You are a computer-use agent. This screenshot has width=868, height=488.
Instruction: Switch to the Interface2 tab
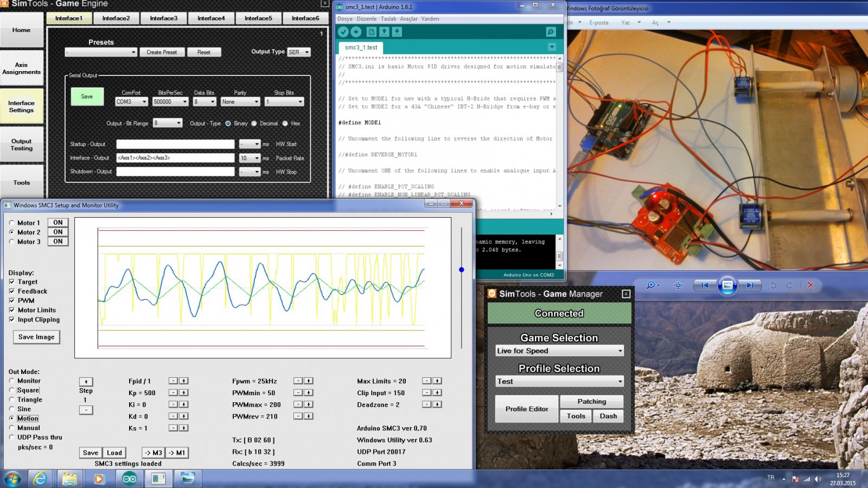point(116,18)
